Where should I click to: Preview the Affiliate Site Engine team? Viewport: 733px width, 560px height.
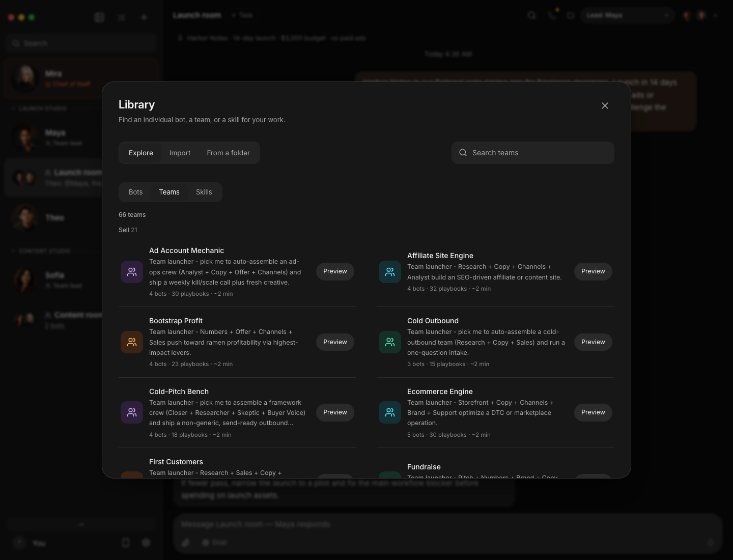pos(593,271)
